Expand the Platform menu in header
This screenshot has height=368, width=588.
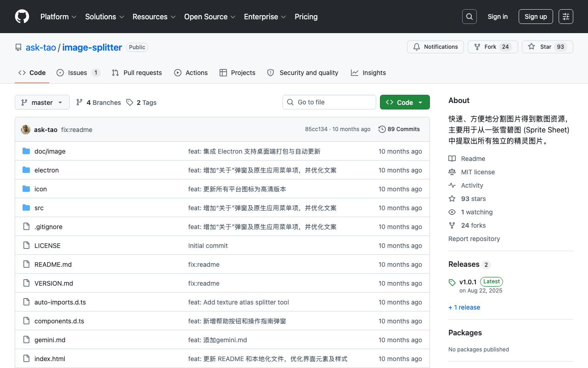pyautogui.click(x=59, y=17)
